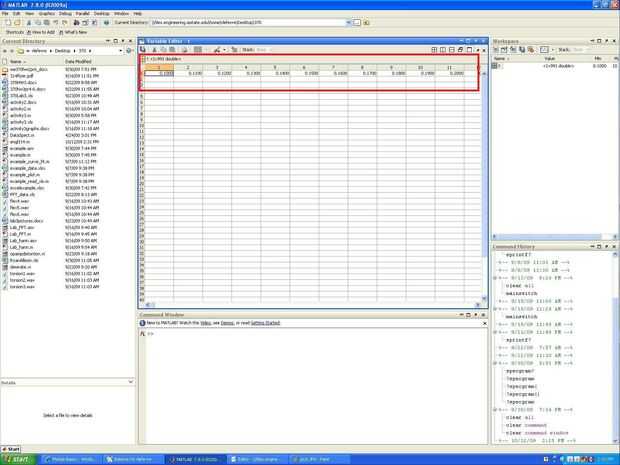
Task: Click the Undo icon in main toolbar
Action: pos(56,23)
